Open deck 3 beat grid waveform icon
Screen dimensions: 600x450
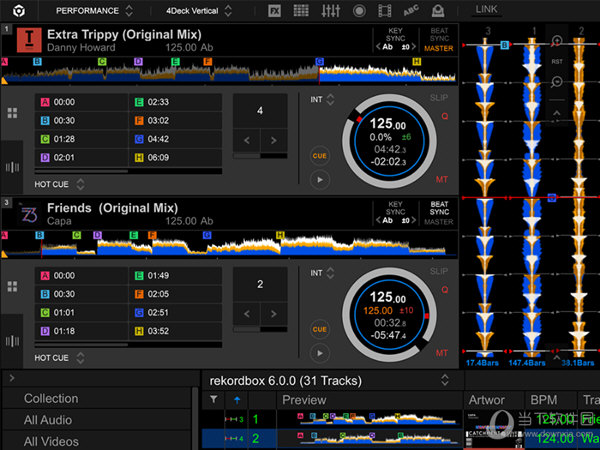pyautogui.click(x=12, y=341)
